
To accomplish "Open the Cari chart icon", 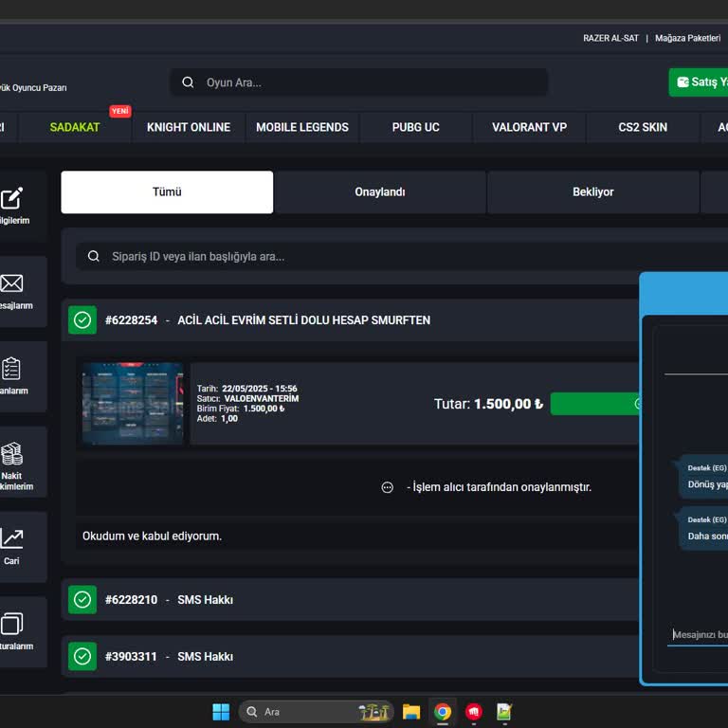I will point(11,538).
